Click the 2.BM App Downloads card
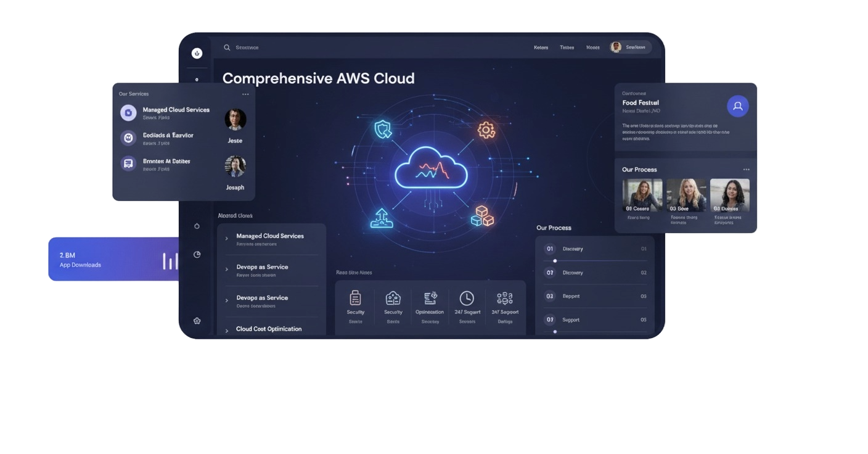 113,259
